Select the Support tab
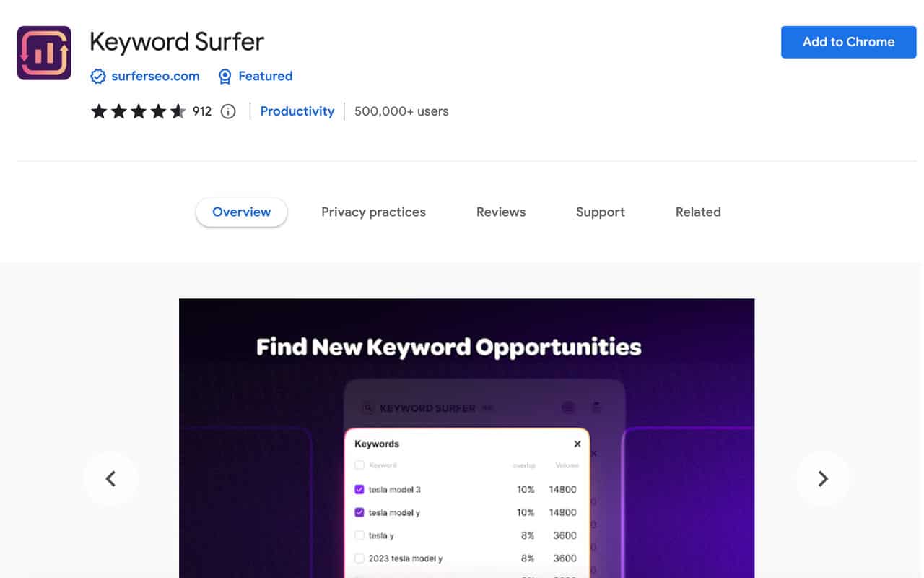This screenshot has width=924, height=578. coord(601,212)
